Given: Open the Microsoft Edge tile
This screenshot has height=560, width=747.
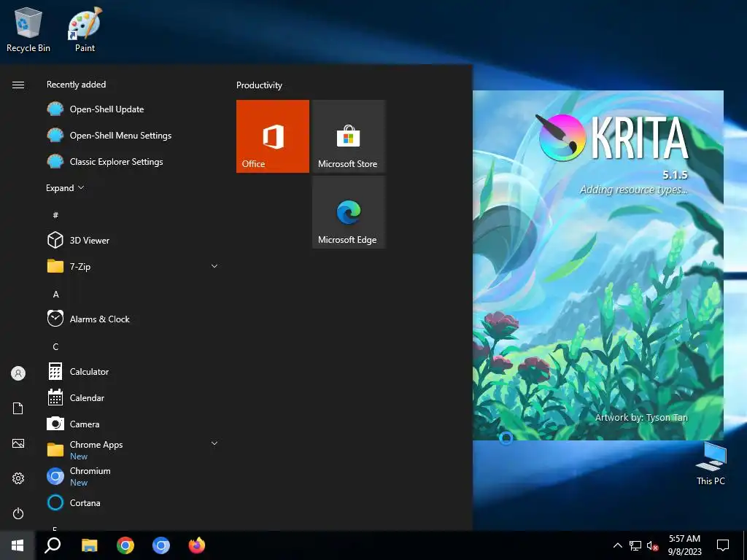Looking at the screenshot, I should (348, 212).
